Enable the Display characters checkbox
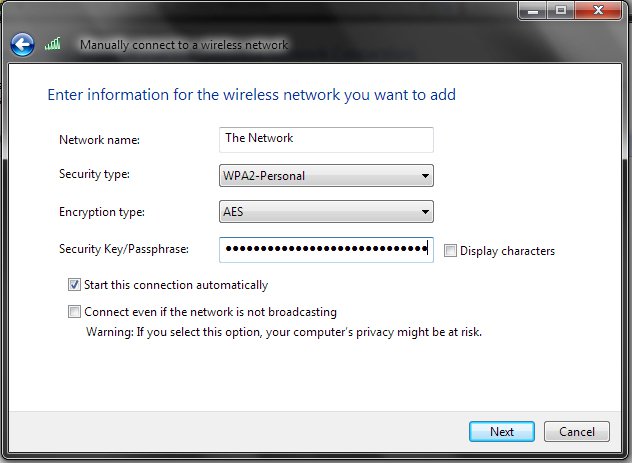Screen dimensions: 632x463 click(x=450, y=251)
